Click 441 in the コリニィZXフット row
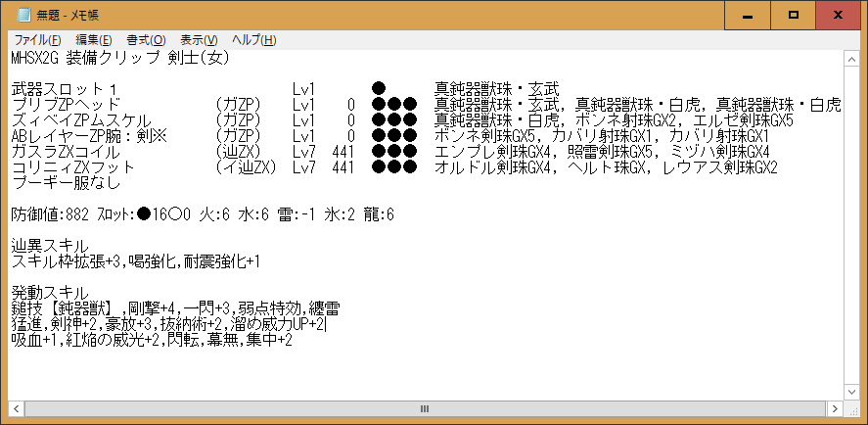This screenshot has height=425, width=868. [x=343, y=166]
